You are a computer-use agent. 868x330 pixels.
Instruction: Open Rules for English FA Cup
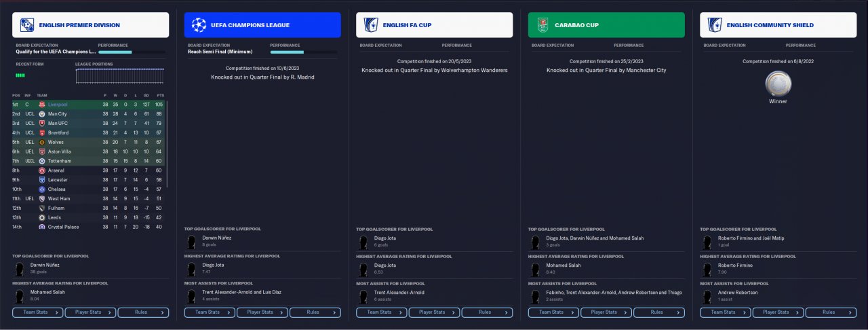point(487,312)
